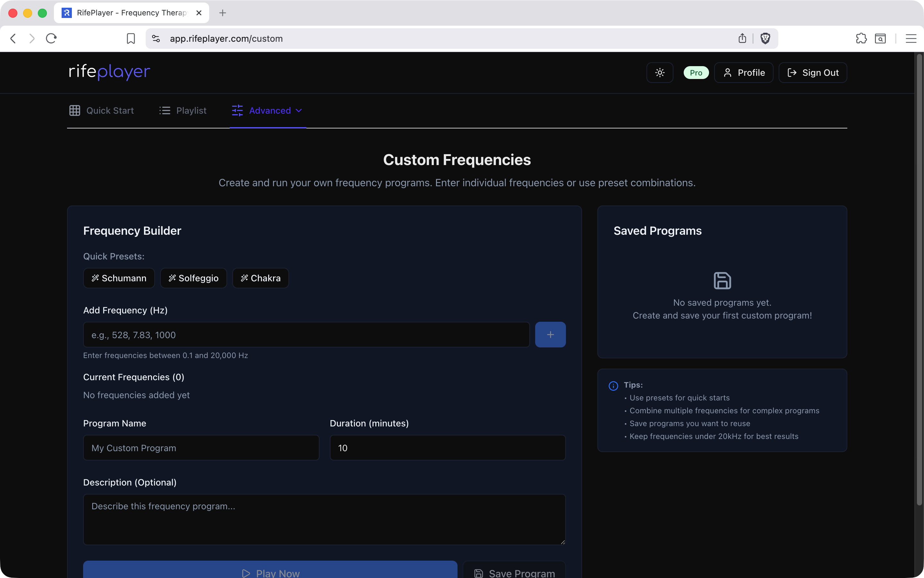Reload the page
Screen dimensions: 924x578
pos(51,39)
